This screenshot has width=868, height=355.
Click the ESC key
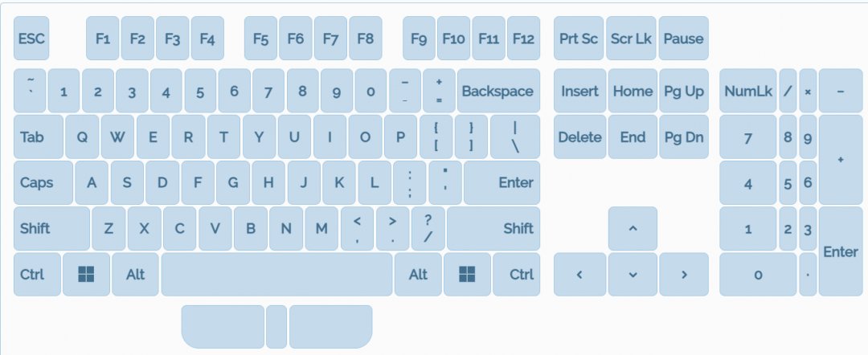click(31, 39)
